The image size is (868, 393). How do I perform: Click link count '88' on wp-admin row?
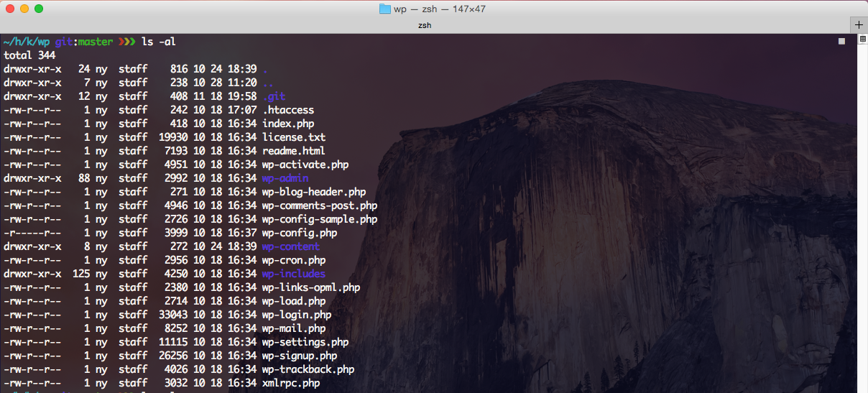point(84,178)
